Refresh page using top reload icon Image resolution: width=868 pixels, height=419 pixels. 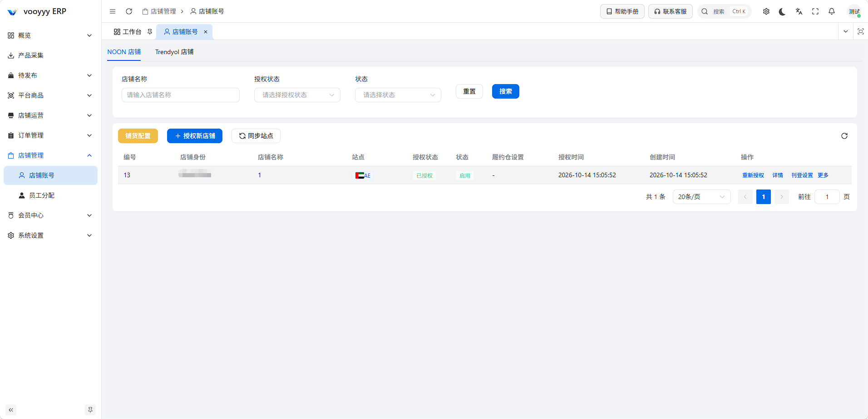tap(129, 11)
